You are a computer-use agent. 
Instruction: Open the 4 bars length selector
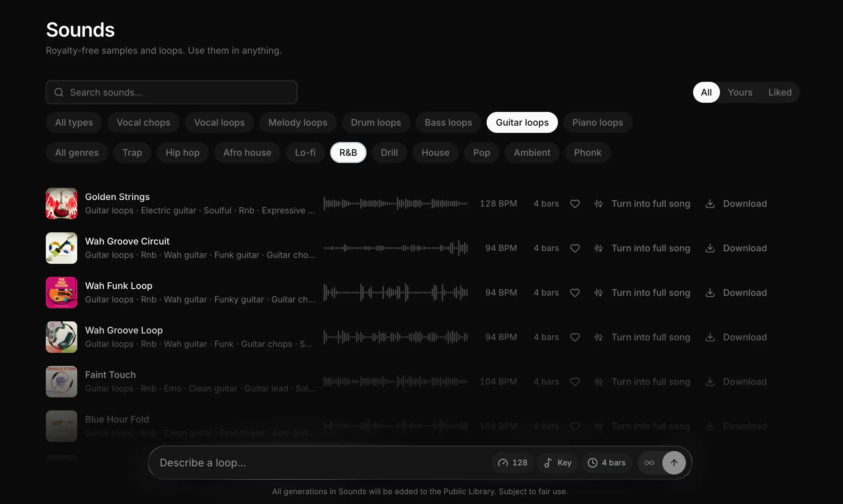pos(606,463)
